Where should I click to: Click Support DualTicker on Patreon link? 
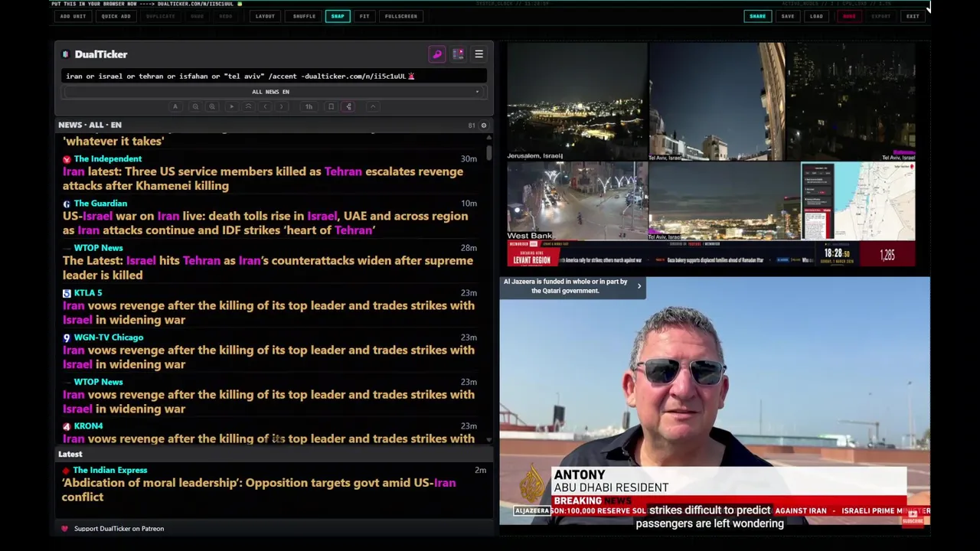[x=119, y=529]
